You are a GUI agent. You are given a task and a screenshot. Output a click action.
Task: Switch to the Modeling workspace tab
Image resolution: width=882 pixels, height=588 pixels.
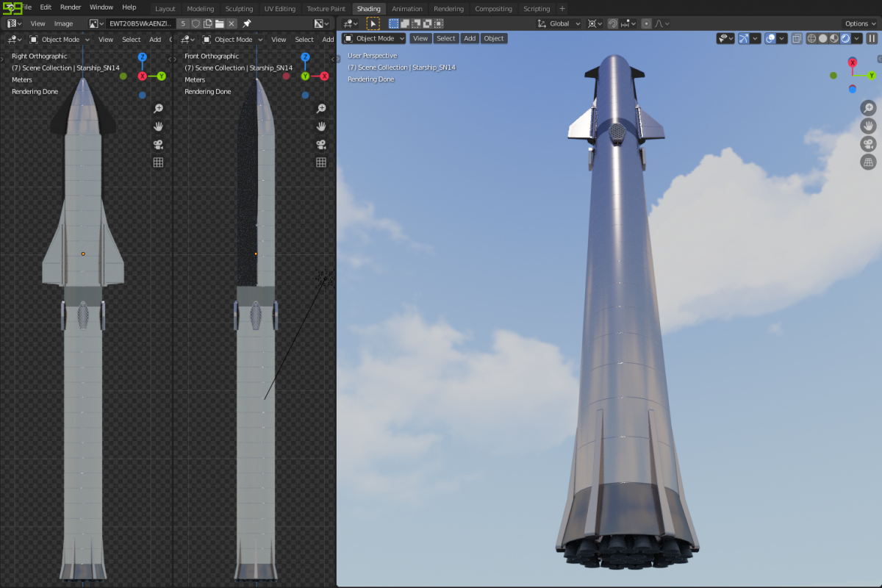(200, 9)
